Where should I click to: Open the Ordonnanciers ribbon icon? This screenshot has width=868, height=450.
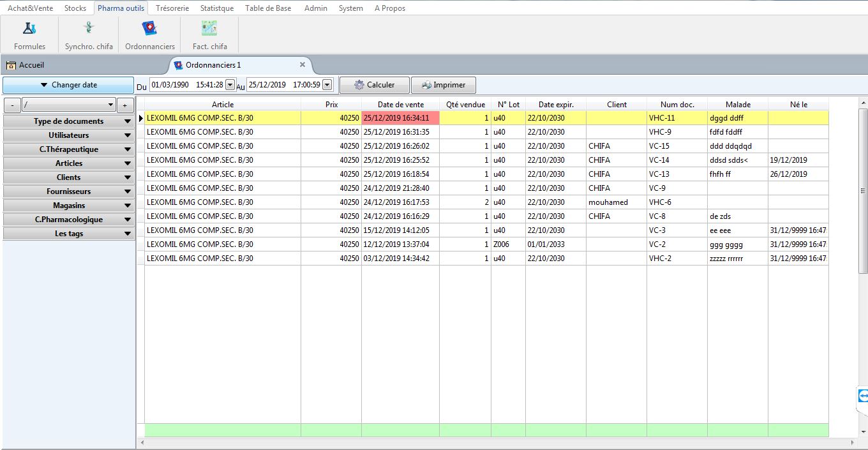[x=149, y=29]
